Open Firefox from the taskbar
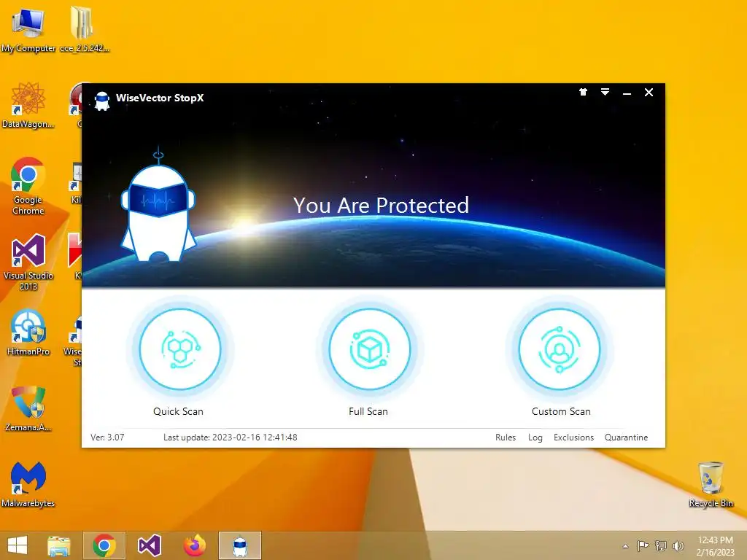 [194, 545]
